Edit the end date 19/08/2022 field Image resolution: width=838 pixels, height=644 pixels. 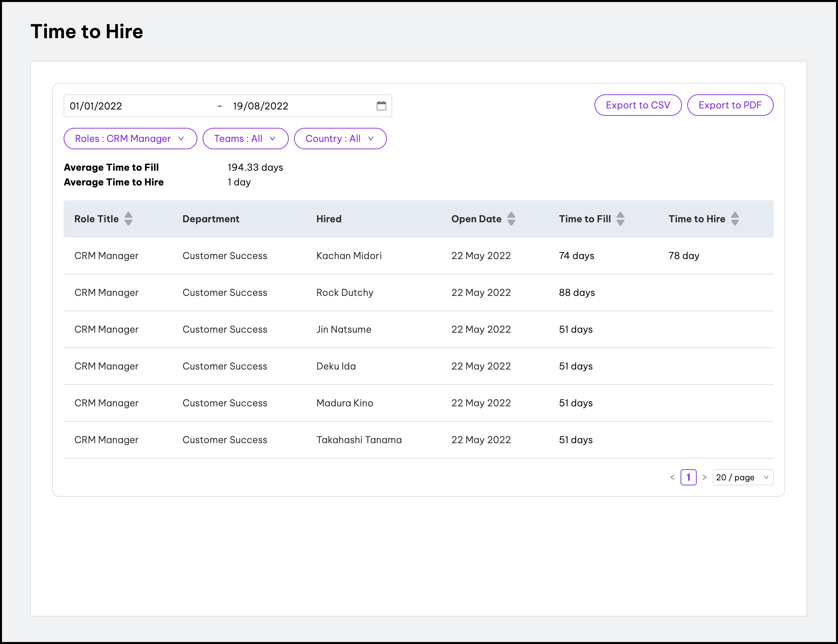tap(261, 106)
